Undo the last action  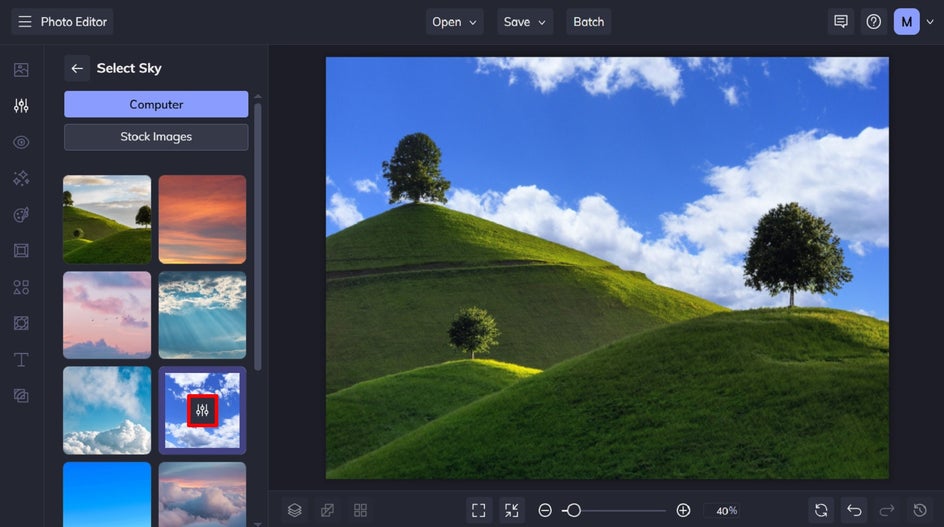click(x=854, y=511)
